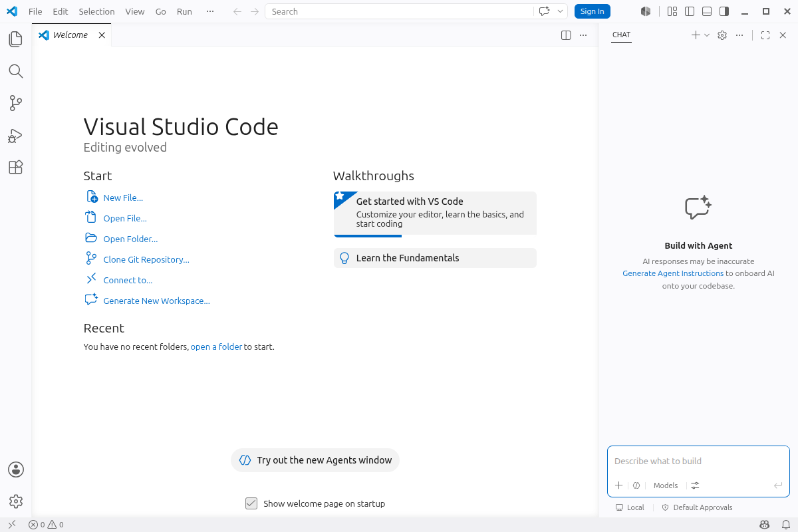Open the Selection menu
Screen dimensions: 798x532
96,11
